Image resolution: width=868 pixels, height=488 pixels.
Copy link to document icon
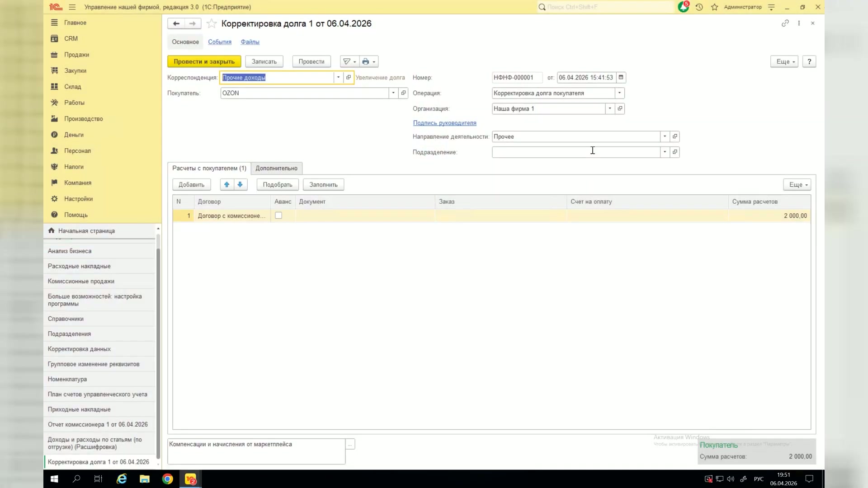[785, 23]
